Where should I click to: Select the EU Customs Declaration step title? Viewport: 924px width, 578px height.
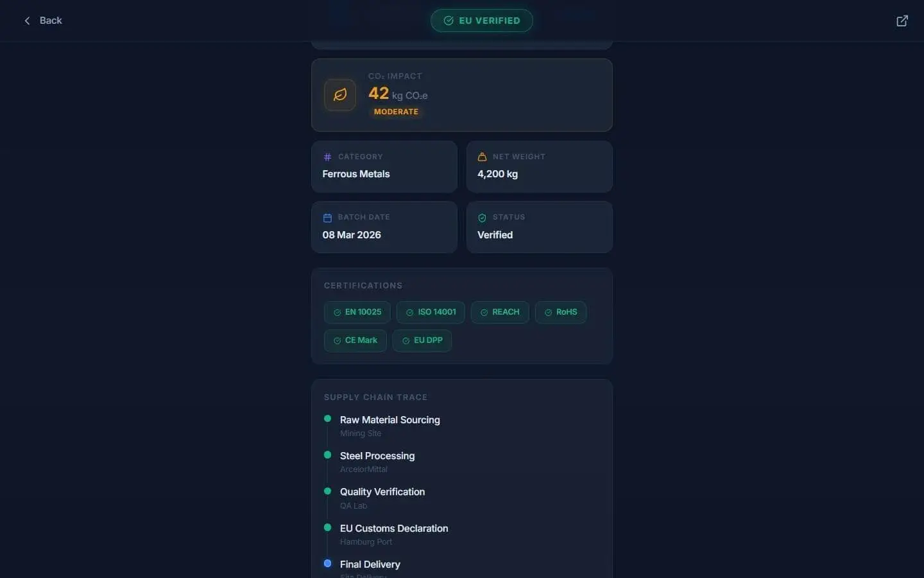394,529
